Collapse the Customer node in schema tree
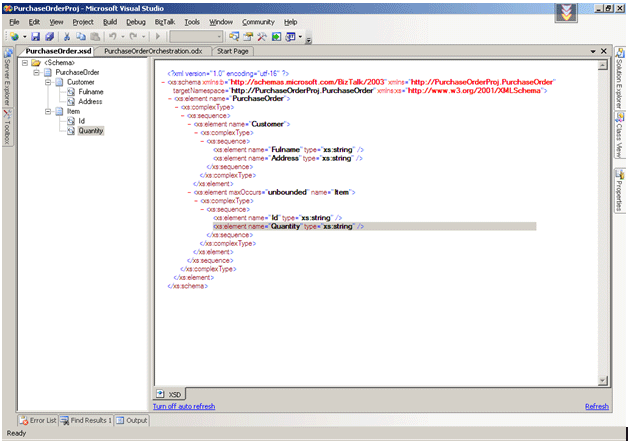This screenshot has height=444, width=629. pyautogui.click(x=47, y=82)
